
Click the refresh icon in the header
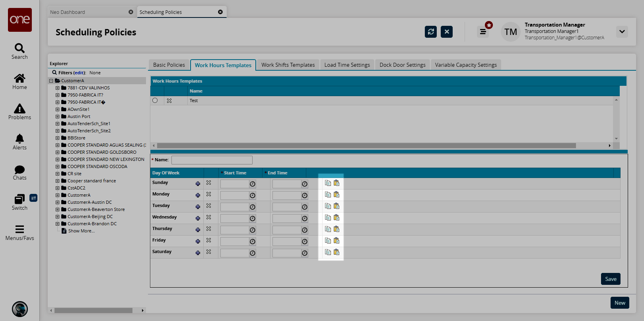[x=430, y=32]
